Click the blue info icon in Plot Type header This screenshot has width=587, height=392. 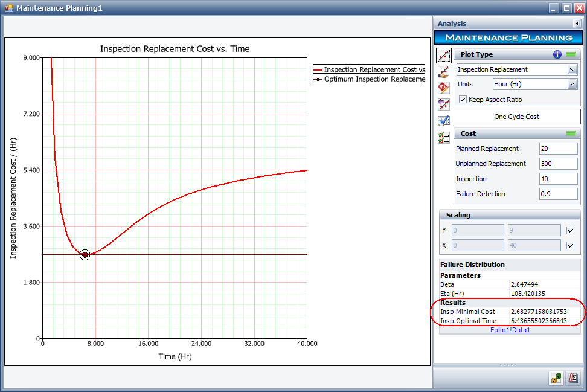coord(557,54)
